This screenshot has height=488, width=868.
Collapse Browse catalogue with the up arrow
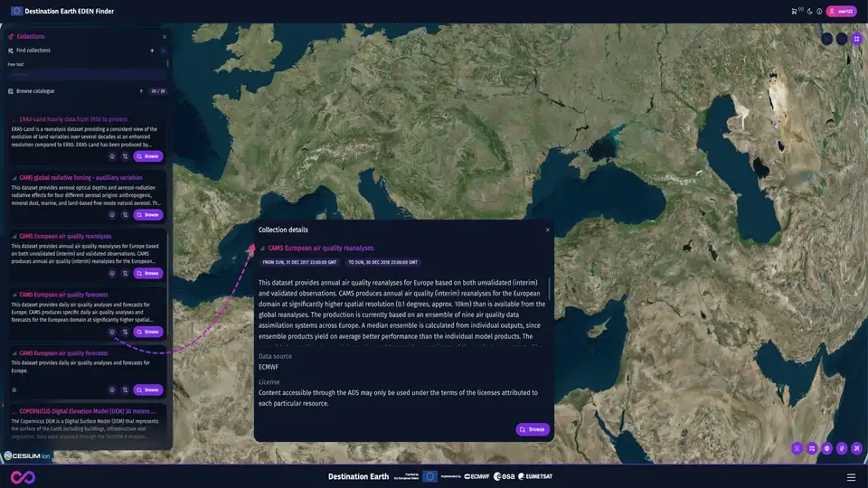click(x=141, y=91)
